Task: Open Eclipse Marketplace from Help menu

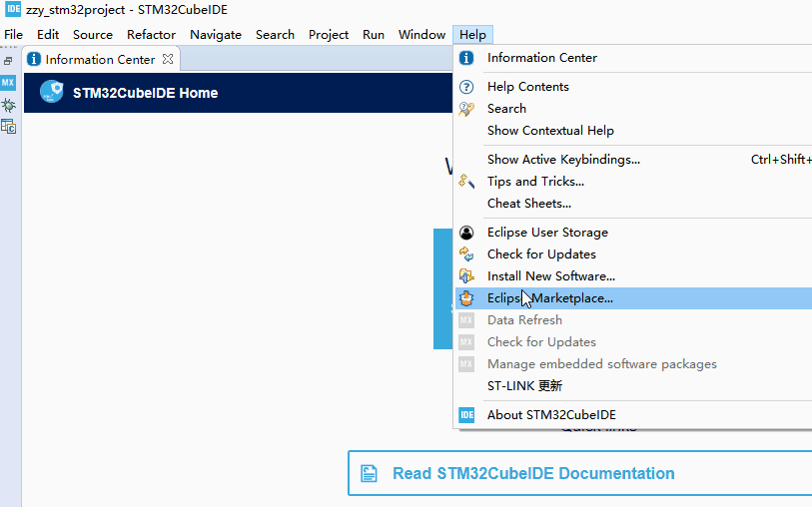Action: [x=633, y=298]
